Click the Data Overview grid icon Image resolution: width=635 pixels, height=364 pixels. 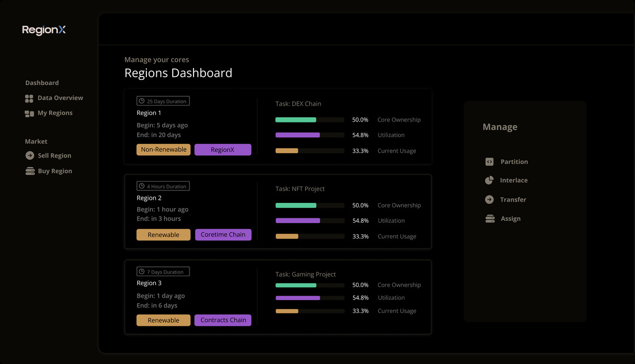pos(29,99)
